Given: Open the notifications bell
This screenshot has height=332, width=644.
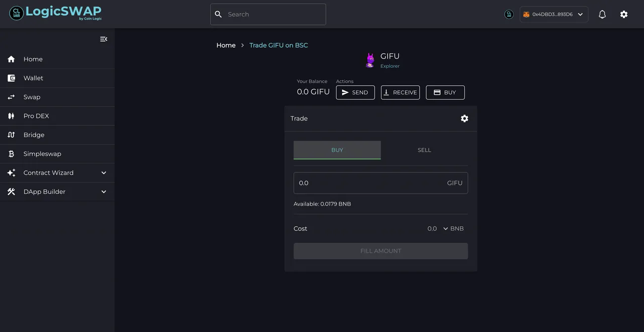Looking at the screenshot, I should tap(602, 14).
